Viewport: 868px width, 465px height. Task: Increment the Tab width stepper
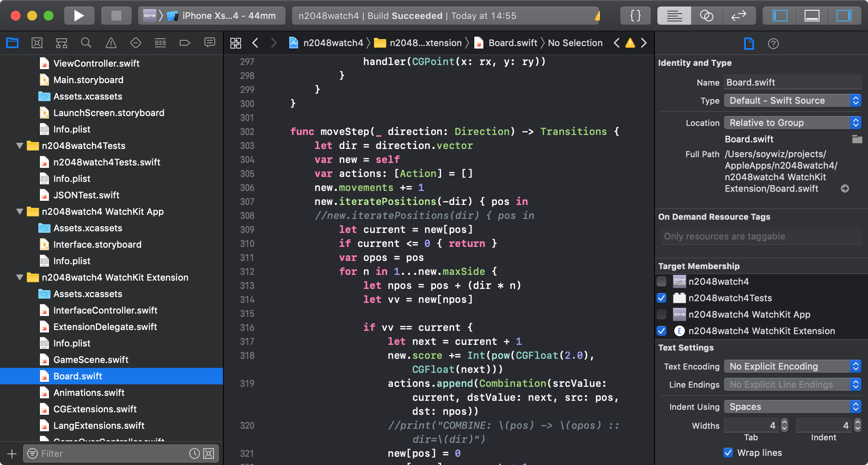click(x=784, y=422)
